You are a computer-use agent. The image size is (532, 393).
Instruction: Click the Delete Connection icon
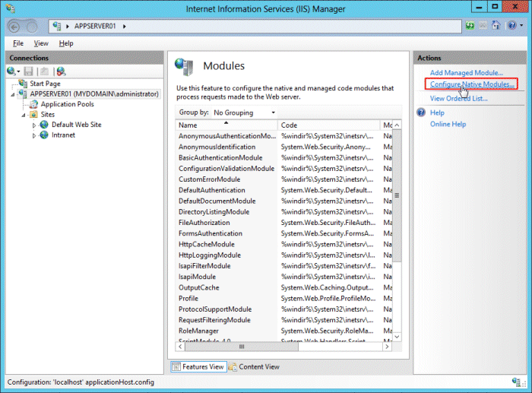click(x=61, y=71)
